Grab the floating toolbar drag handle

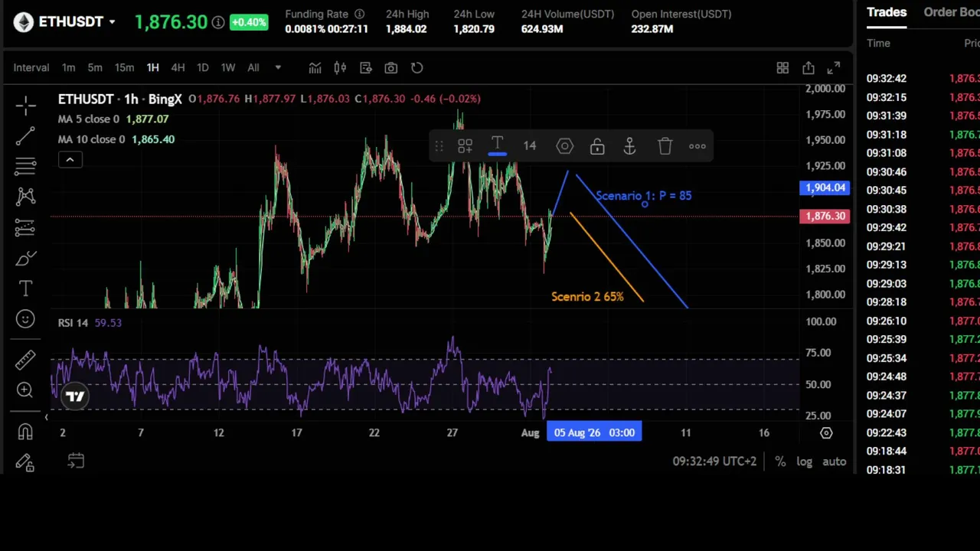point(439,146)
